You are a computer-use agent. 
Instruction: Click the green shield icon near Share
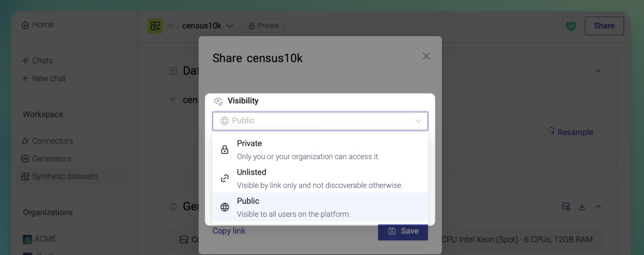coord(571,26)
